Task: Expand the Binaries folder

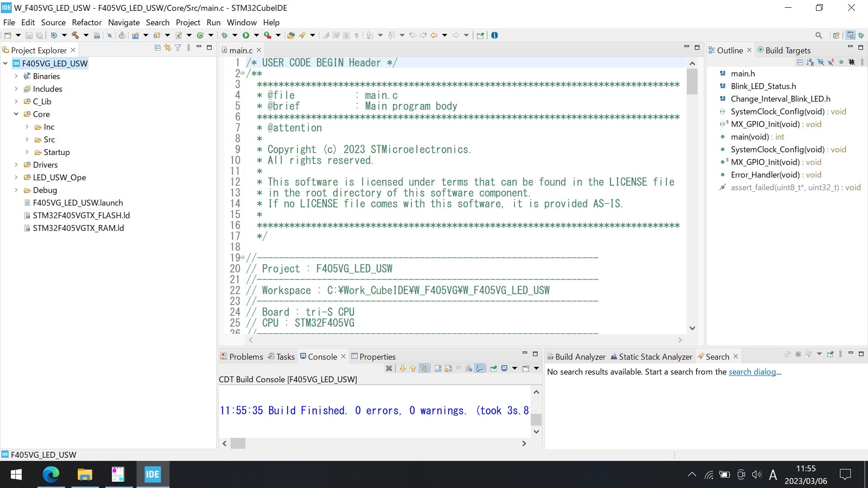Action: (x=16, y=76)
